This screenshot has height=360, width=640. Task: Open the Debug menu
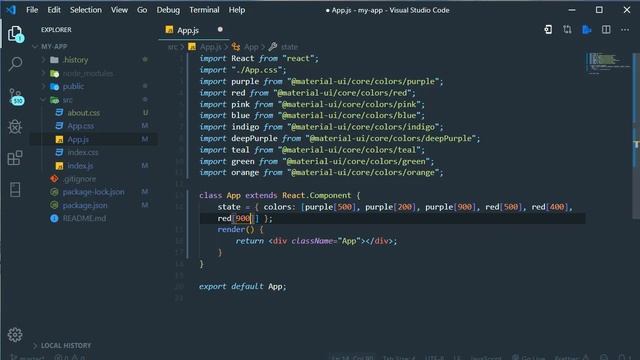point(168,10)
